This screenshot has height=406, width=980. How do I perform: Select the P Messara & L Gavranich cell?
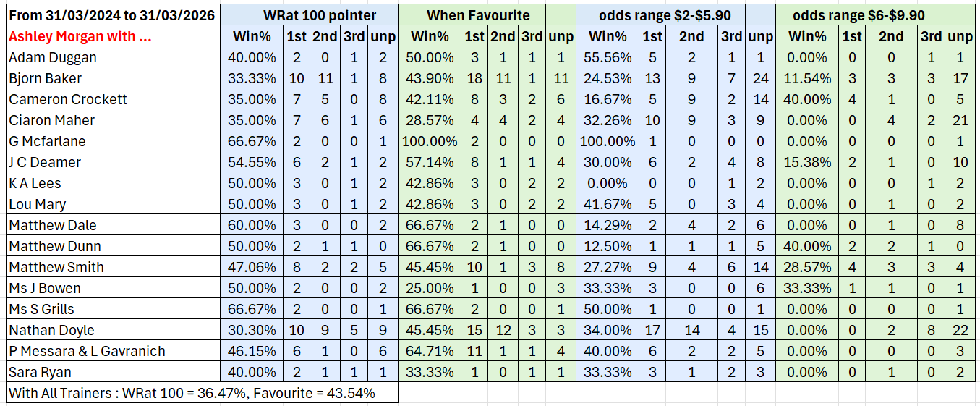(88, 351)
